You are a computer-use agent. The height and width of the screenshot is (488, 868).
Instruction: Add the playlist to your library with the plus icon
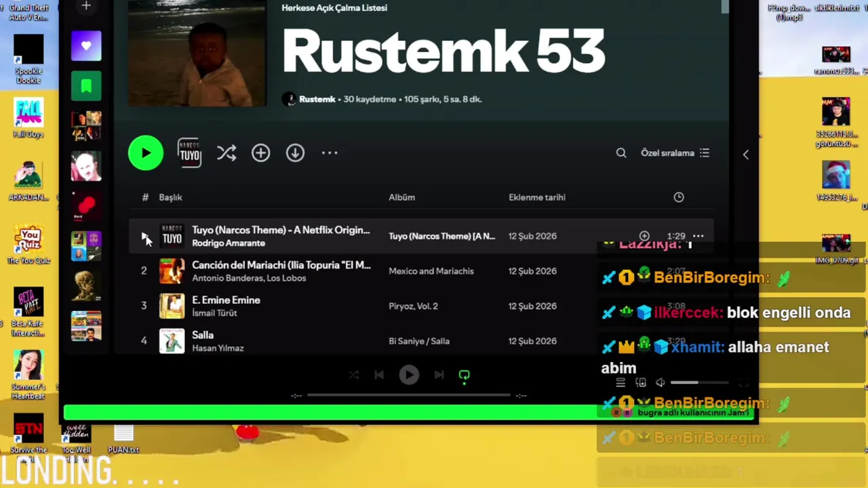pos(261,153)
